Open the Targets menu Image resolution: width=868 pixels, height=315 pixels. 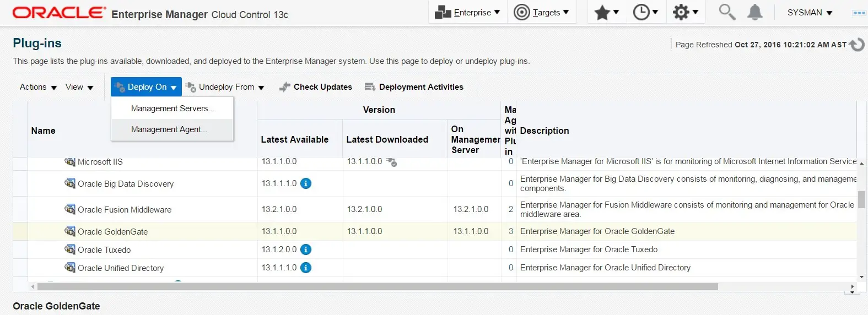(541, 12)
